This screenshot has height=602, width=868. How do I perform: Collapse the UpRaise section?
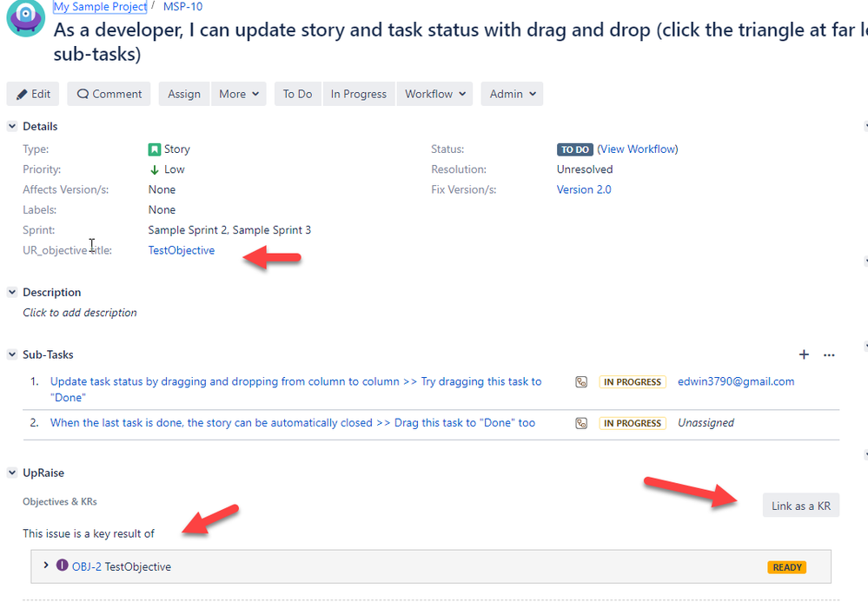tap(11, 473)
